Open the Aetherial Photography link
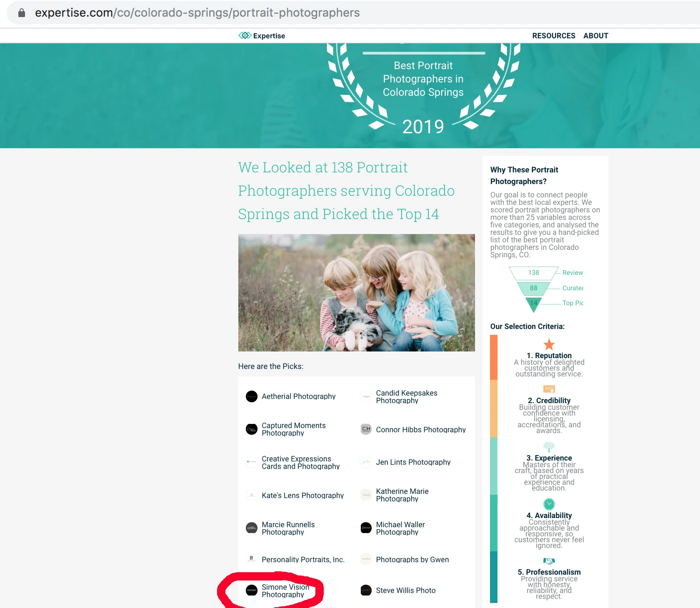 (298, 396)
